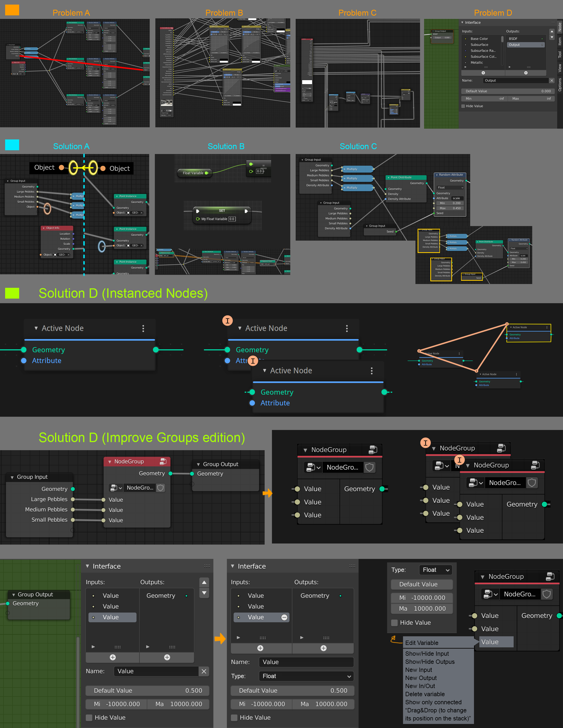The width and height of the screenshot is (563, 728).
Task: Switch to the Item sidebar tab
Action: (x=560, y=41)
